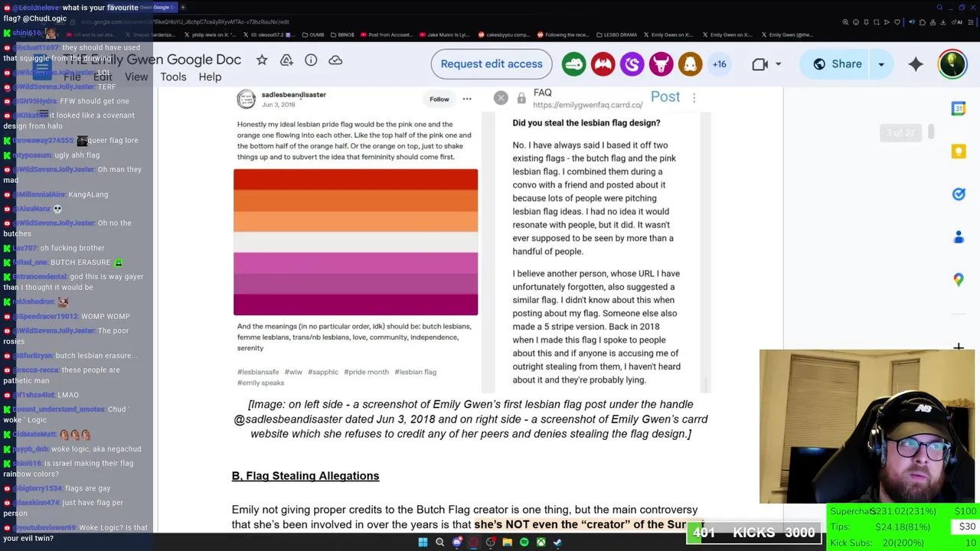
Task: Click the three dots beside Follow
Action: point(467,99)
